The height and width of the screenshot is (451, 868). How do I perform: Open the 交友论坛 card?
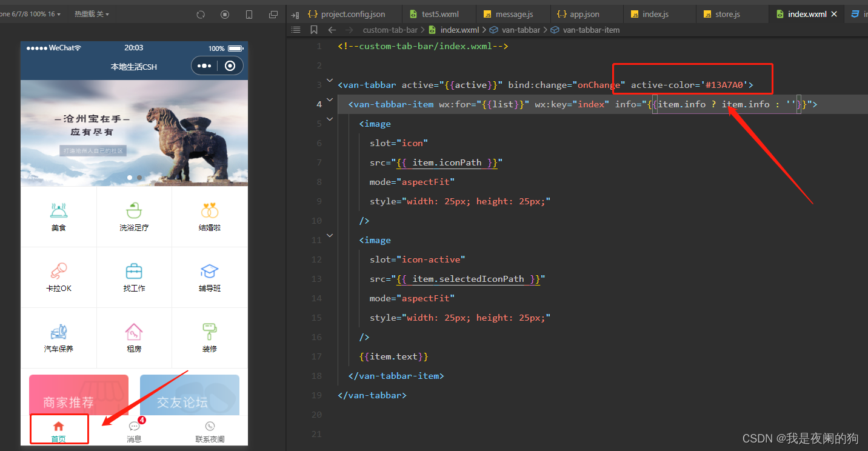[190, 395]
